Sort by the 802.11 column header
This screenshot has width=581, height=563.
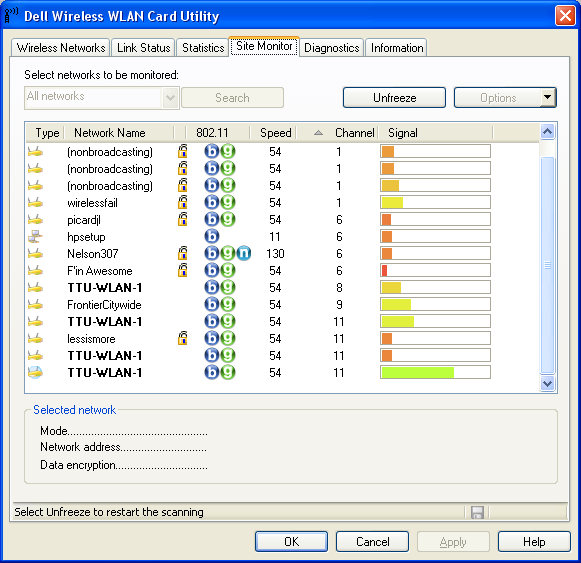(218, 133)
